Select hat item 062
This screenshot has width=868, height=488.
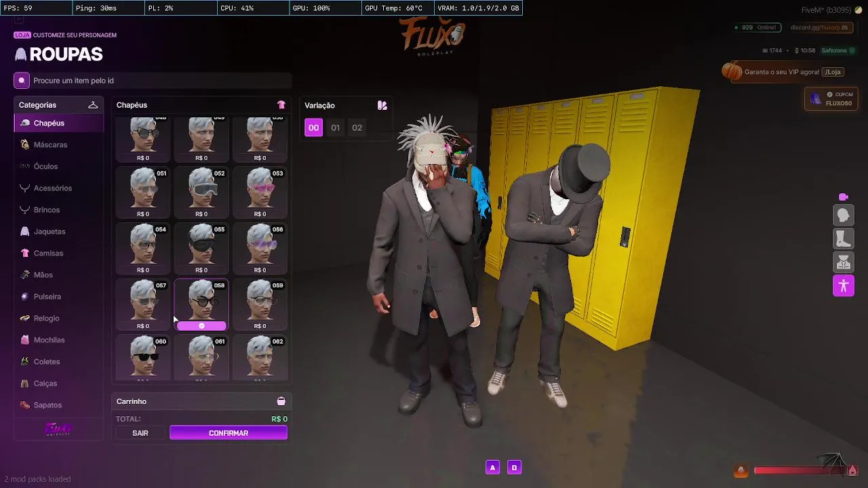coord(260,358)
